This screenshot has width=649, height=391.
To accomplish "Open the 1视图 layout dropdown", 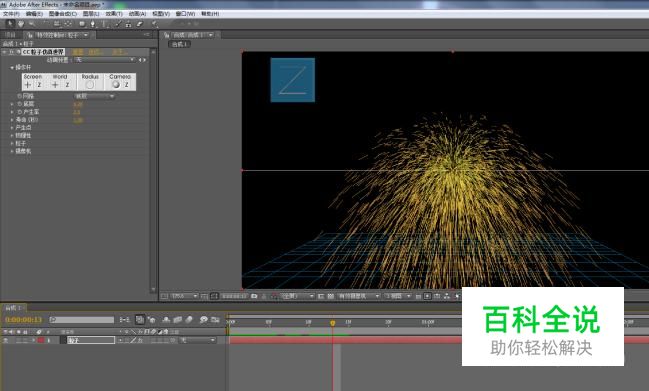I will click(x=397, y=296).
